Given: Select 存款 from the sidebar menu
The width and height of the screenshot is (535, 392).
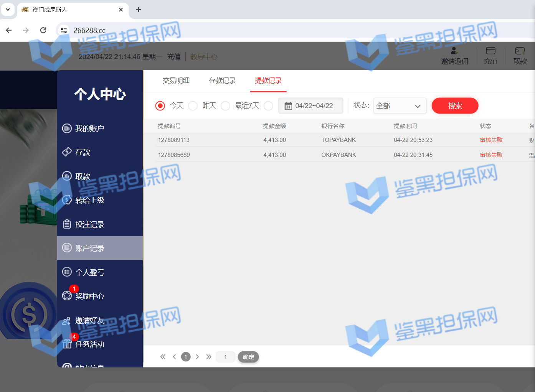Looking at the screenshot, I should [x=83, y=152].
